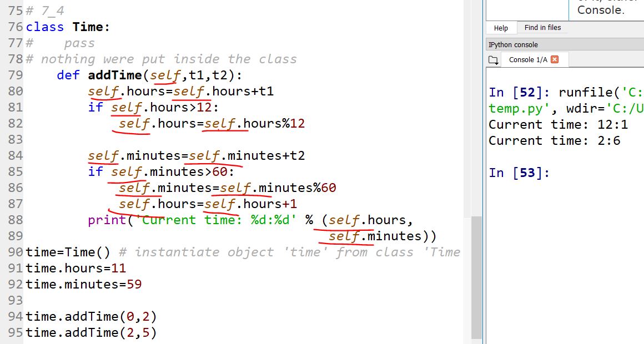This screenshot has width=644, height=344.
Task: Select the Console 1/A tab
Action: (527, 59)
